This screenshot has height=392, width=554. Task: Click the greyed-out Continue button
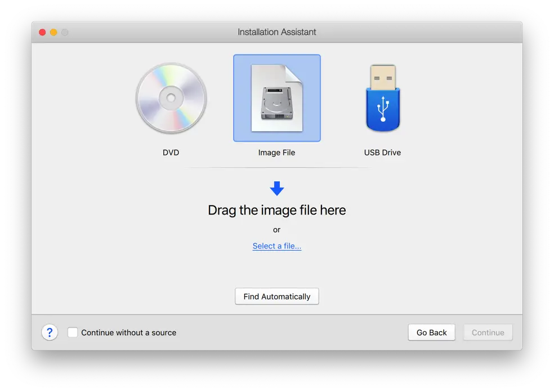tap(488, 332)
